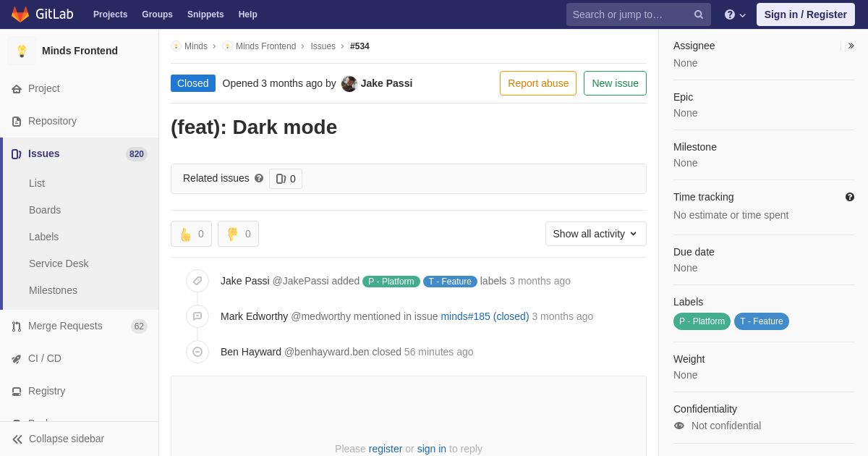Click the Repository file icon in sidebar
This screenshot has height=456, width=868.
(x=17, y=122)
